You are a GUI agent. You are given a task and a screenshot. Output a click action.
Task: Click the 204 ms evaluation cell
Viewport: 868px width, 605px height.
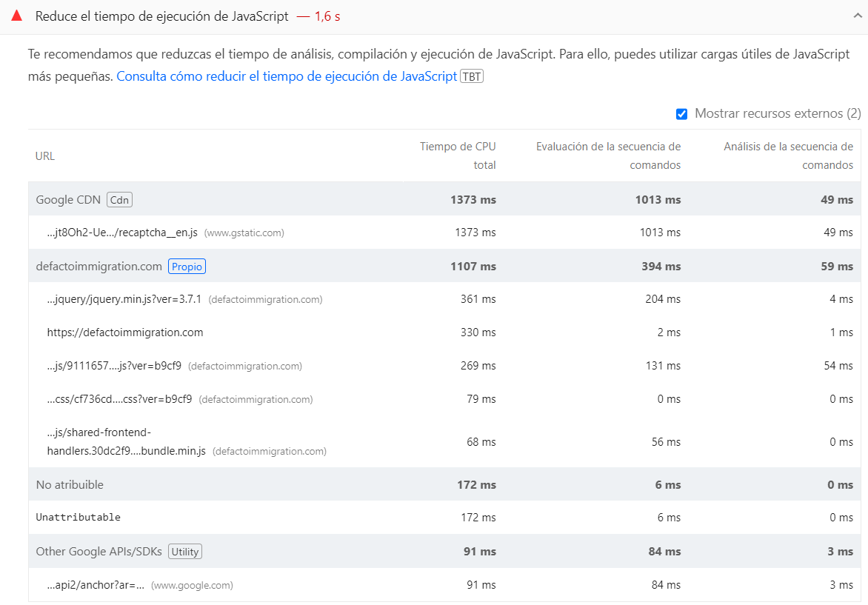pyautogui.click(x=663, y=299)
